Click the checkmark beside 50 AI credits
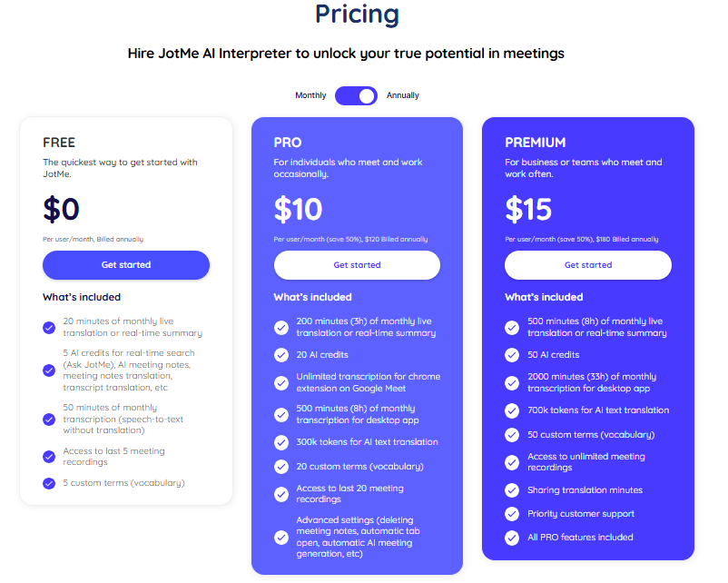This screenshot has height=583, width=728. click(x=512, y=355)
